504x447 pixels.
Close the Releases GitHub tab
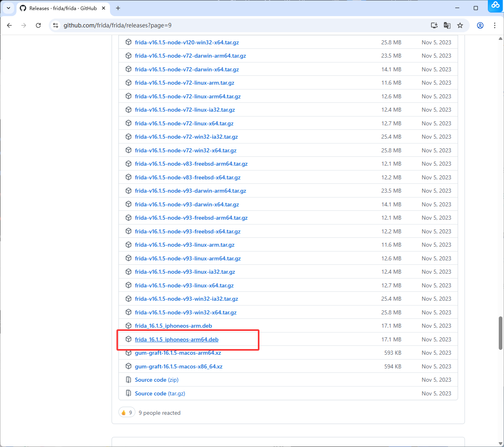pyautogui.click(x=104, y=8)
